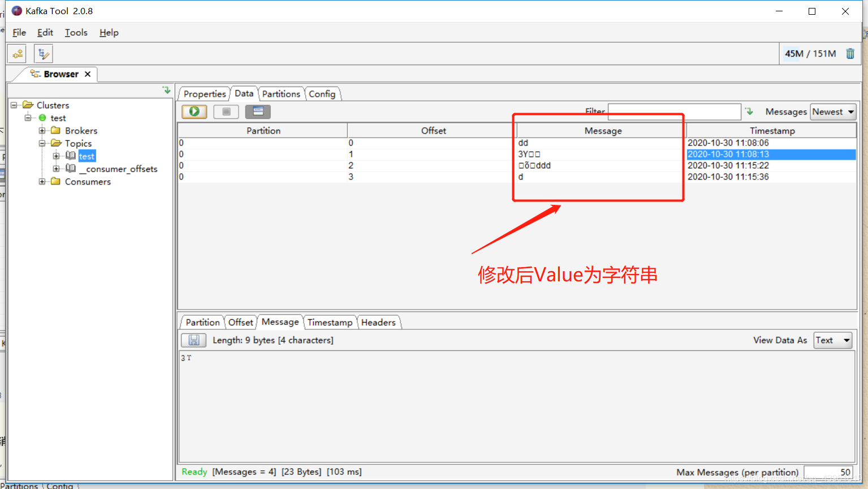Click the Max Messages per partition field
868x489 pixels.
tap(828, 472)
